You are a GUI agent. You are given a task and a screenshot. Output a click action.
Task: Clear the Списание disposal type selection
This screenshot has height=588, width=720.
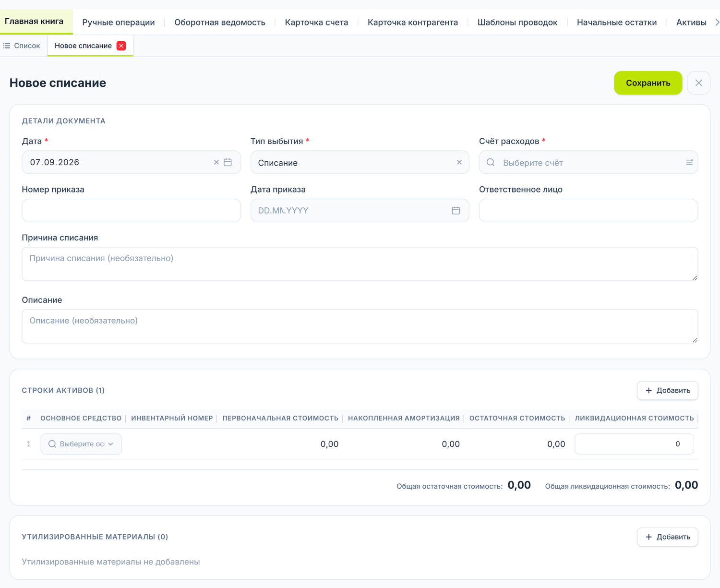459,162
